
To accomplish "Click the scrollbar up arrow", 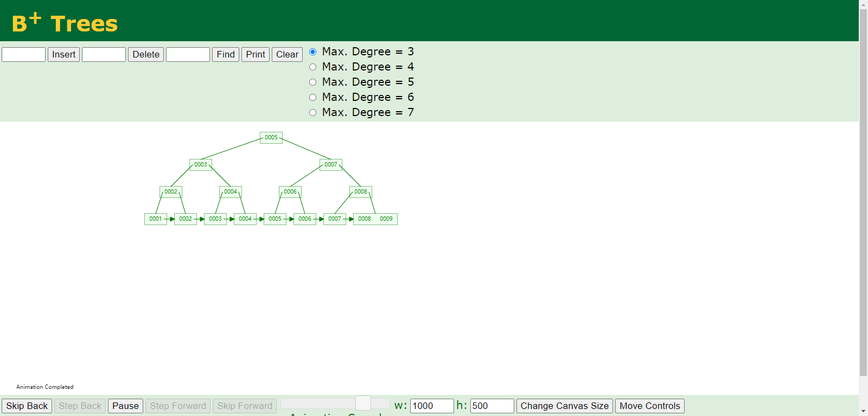I will click(863, 4).
